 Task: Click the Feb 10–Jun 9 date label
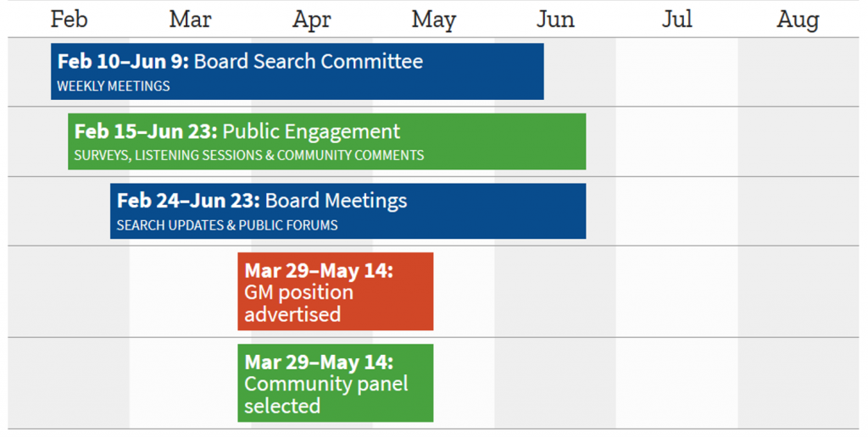(123, 62)
